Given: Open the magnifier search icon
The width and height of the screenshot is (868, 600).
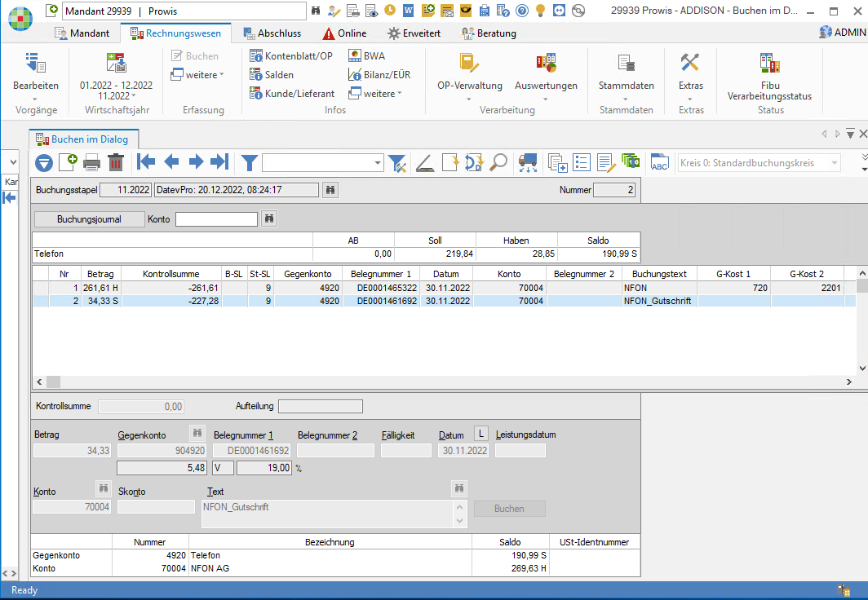Looking at the screenshot, I should pyautogui.click(x=498, y=162).
